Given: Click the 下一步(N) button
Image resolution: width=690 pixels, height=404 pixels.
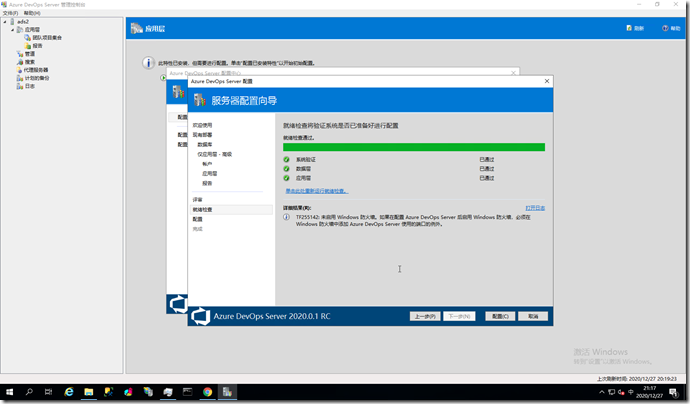Looking at the screenshot, I should pos(459,316).
